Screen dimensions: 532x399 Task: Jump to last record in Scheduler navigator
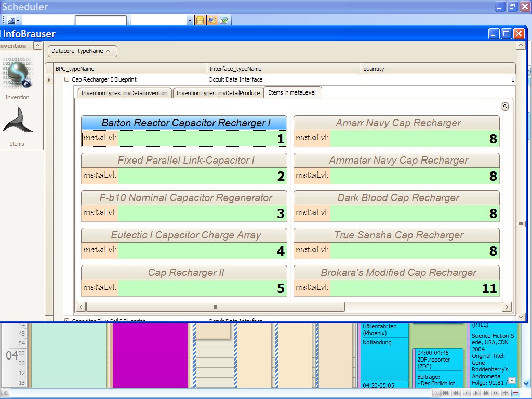pyautogui.click(x=496, y=393)
